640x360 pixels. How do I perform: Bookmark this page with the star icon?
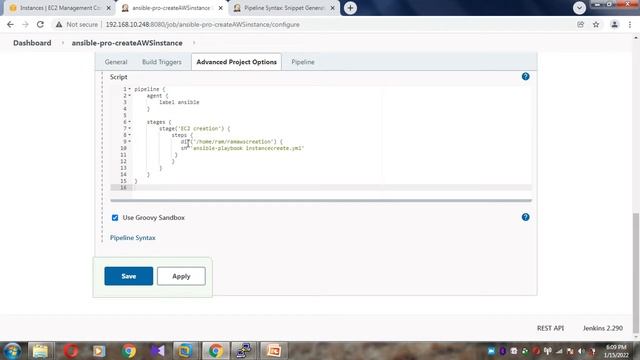tap(596, 24)
